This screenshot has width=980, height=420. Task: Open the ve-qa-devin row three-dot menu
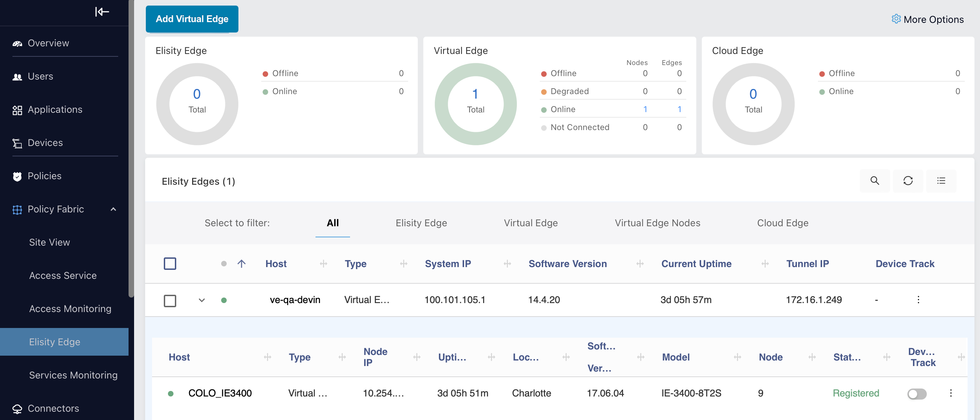click(x=918, y=300)
